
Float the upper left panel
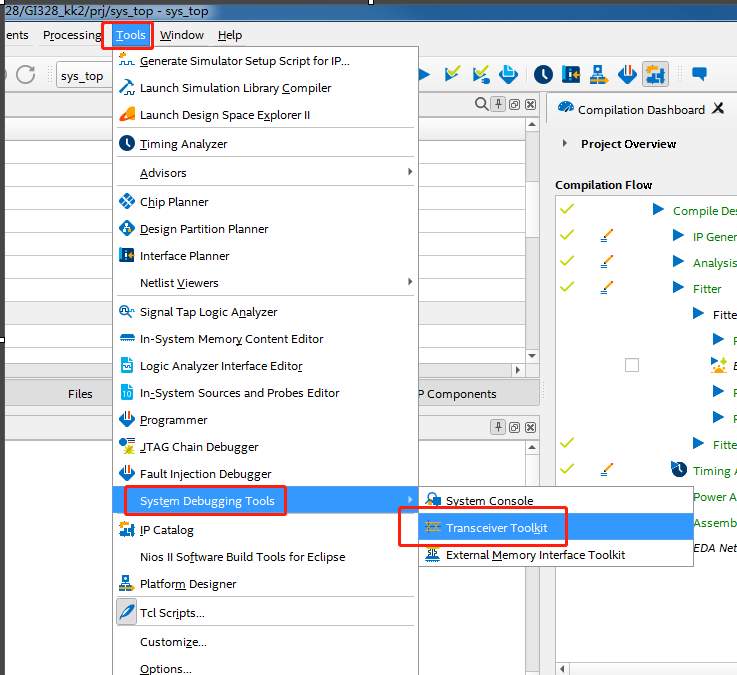click(515, 104)
